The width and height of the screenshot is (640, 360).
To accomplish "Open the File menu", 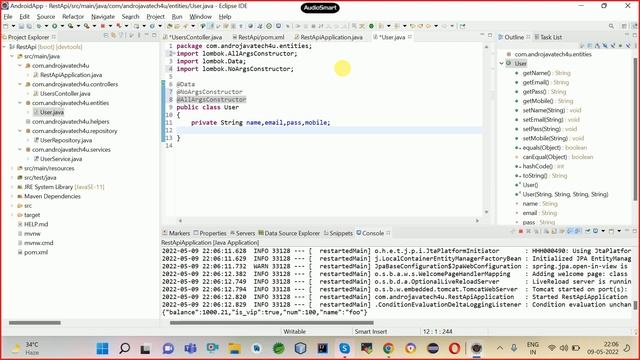I will [8, 16].
